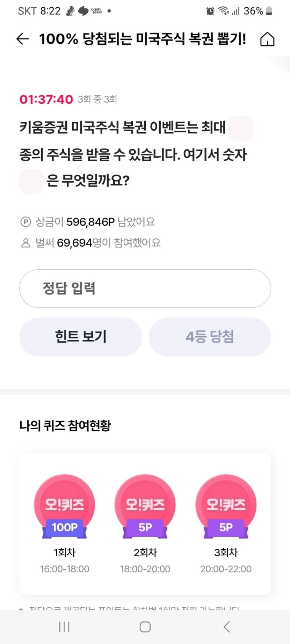Tap the cash feed notification icon

point(96,11)
